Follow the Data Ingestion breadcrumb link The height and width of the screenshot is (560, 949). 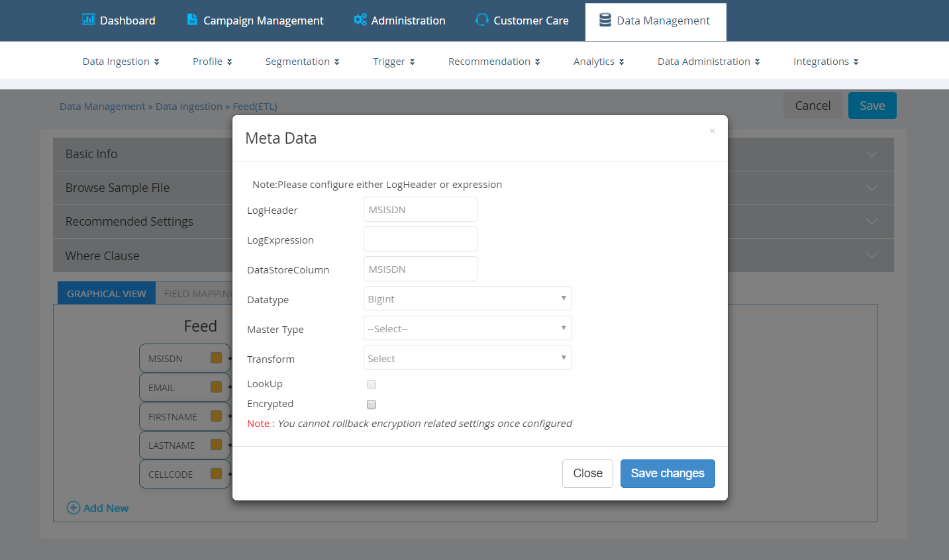[189, 107]
